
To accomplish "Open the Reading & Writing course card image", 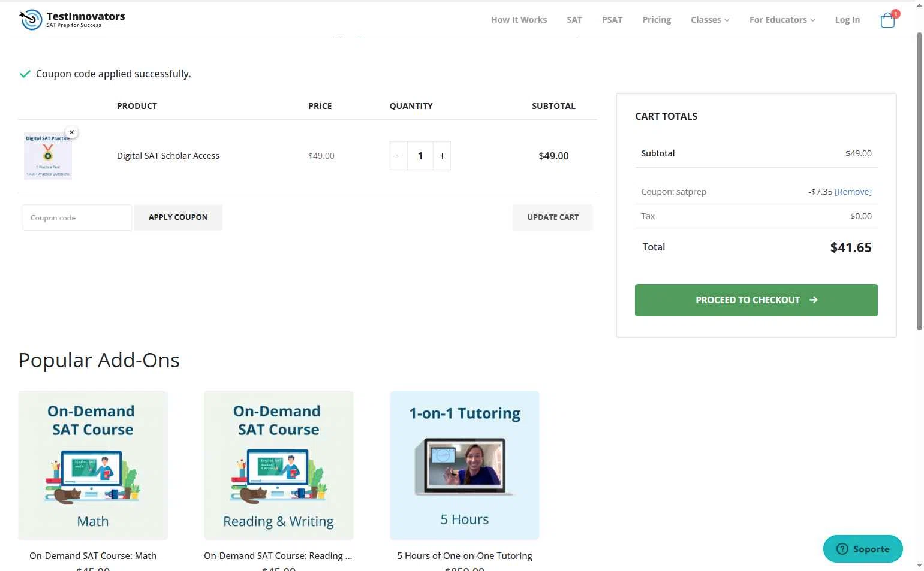I will (279, 466).
